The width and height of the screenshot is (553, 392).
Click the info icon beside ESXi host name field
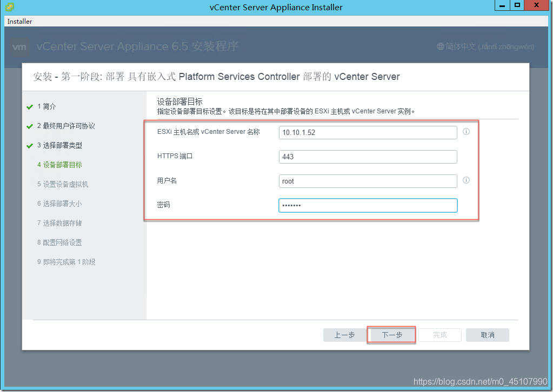(466, 132)
